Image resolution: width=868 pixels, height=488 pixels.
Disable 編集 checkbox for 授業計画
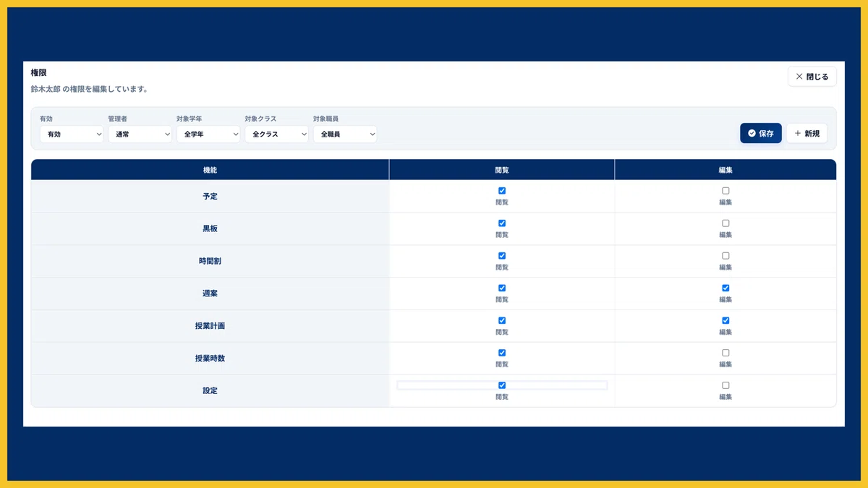(726, 320)
